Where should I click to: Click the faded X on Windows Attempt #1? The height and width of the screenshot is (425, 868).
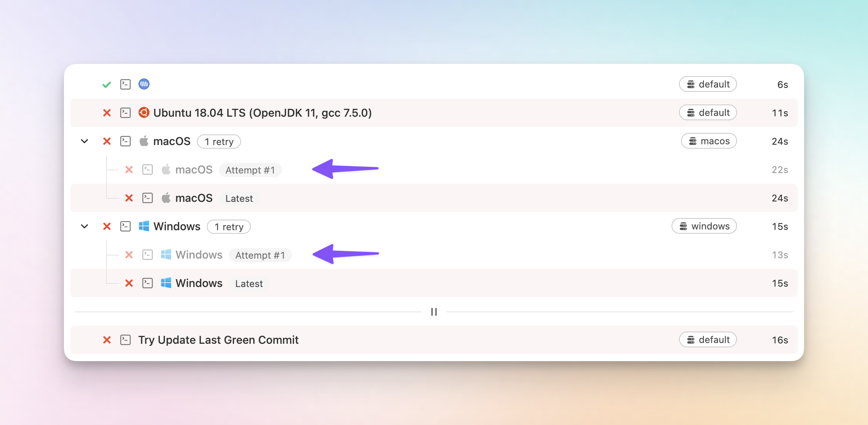(x=129, y=255)
